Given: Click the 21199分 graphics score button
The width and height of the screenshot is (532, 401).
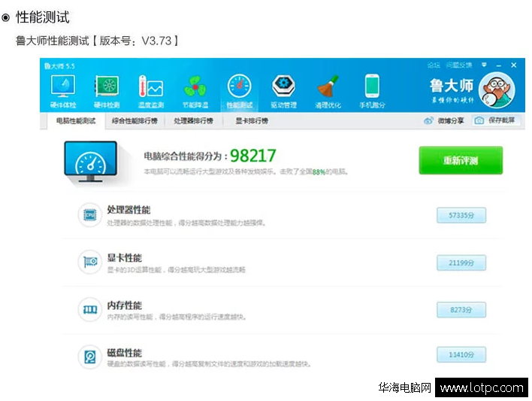Looking at the screenshot, I should click(x=461, y=263).
